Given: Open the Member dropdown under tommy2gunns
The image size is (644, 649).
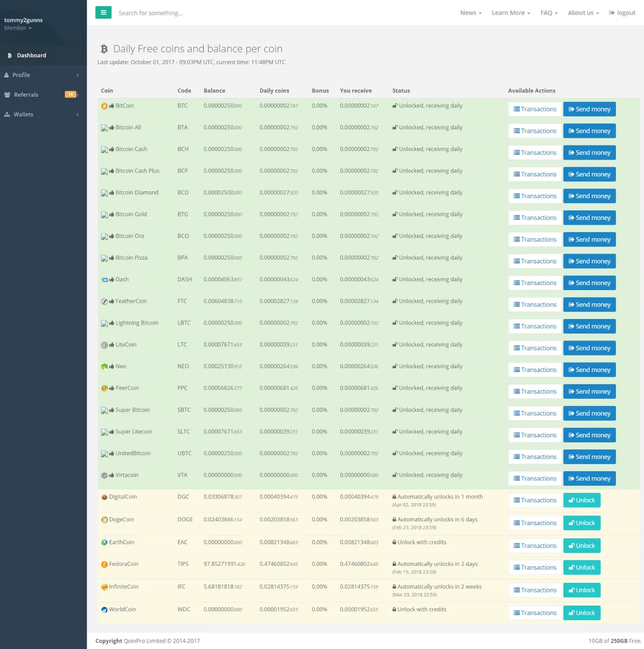Looking at the screenshot, I should 18,28.
